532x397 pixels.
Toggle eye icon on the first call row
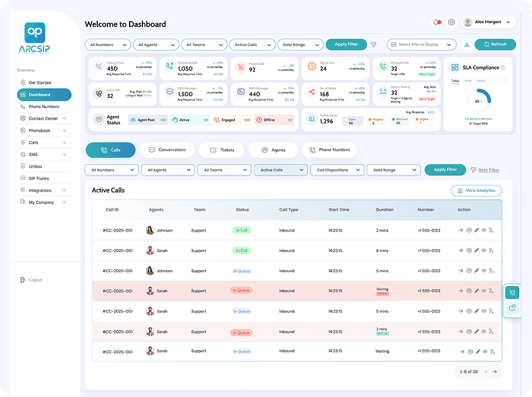(x=484, y=230)
